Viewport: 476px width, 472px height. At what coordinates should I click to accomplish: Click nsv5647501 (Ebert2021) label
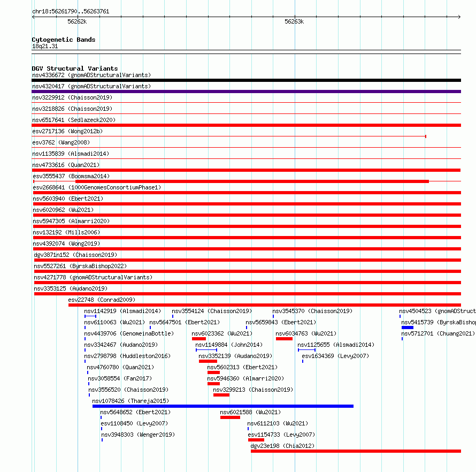click(x=185, y=322)
